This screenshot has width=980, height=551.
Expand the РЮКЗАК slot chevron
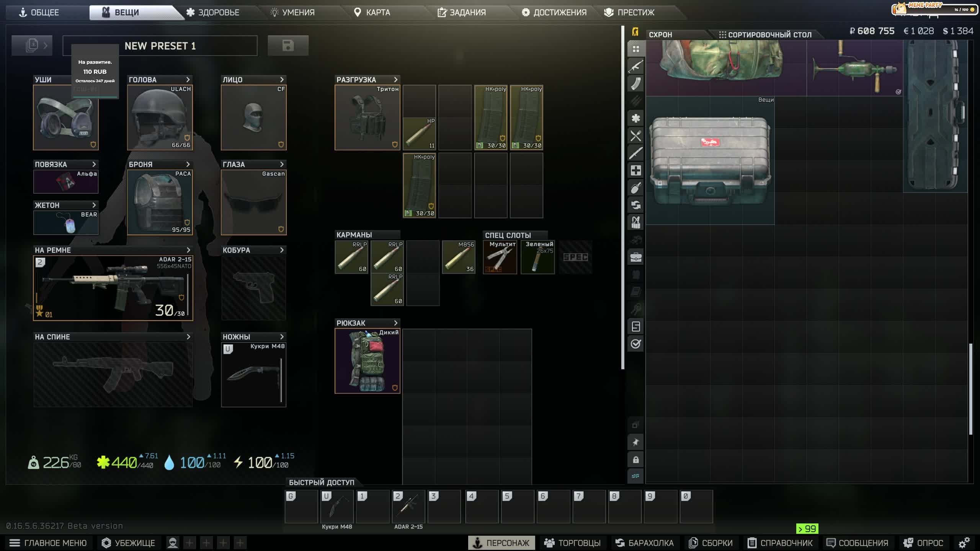(396, 323)
